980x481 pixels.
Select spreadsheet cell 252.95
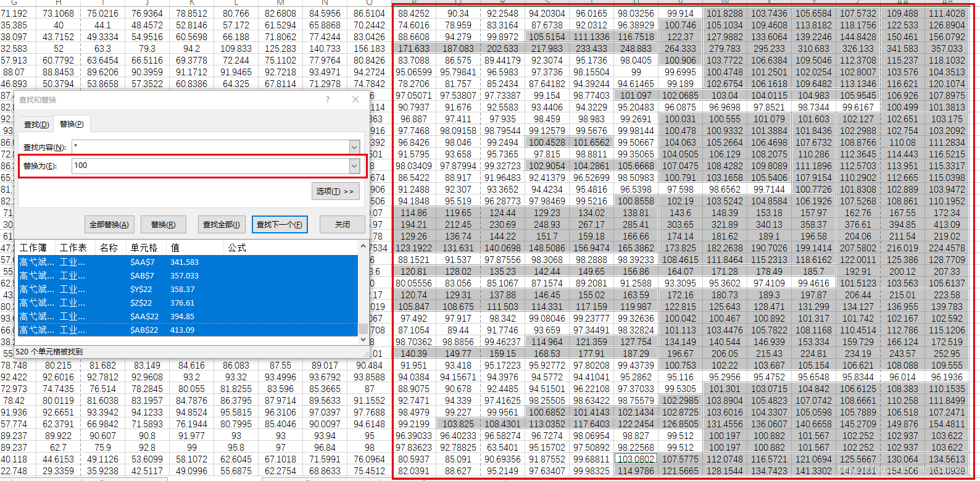coord(947,354)
